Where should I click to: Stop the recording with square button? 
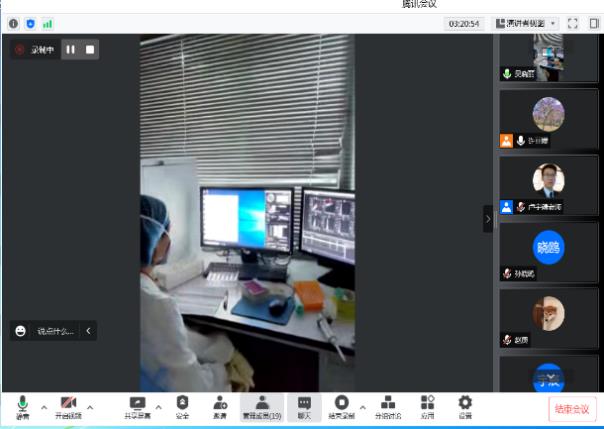click(x=90, y=49)
